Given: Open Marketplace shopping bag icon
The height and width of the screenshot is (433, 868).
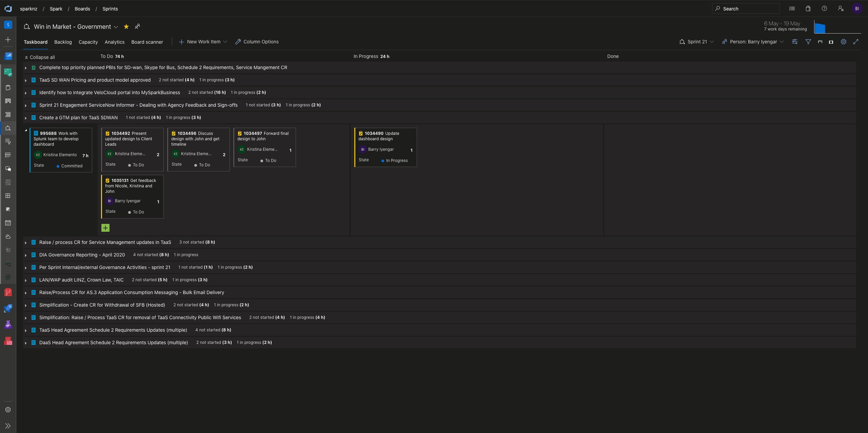Looking at the screenshot, I should pos(808,9).
